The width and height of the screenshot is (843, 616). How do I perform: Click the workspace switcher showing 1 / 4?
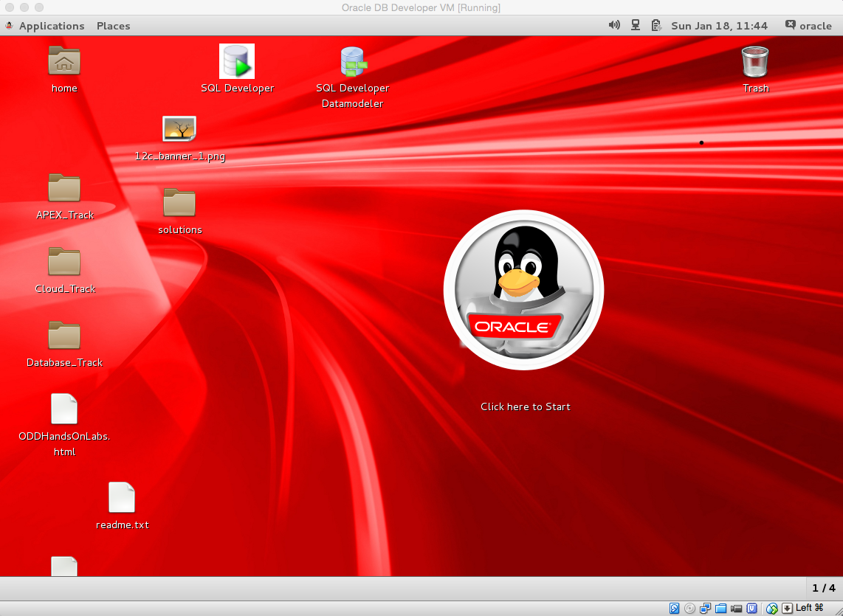[825, 588]
